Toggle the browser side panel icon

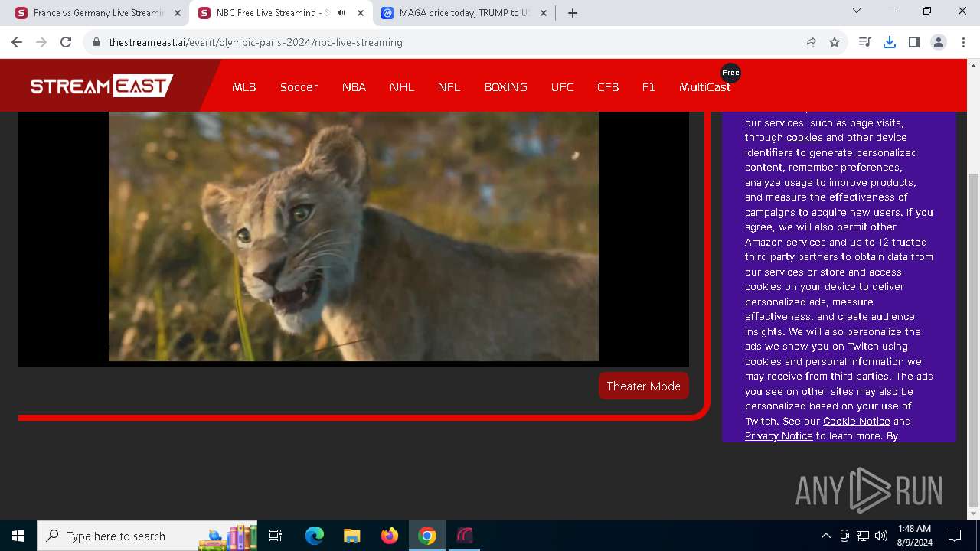(914, 42)
